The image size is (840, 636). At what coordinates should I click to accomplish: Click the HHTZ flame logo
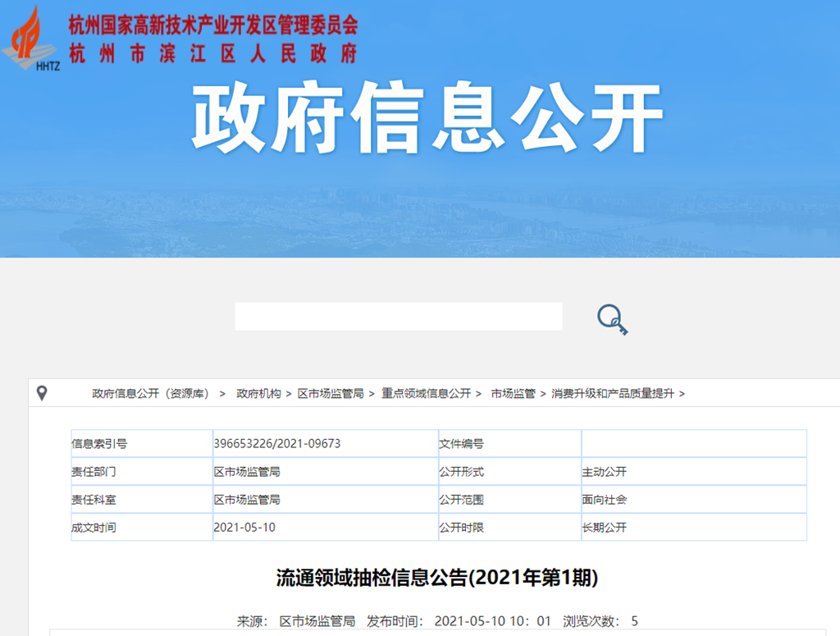pos(31,39)
